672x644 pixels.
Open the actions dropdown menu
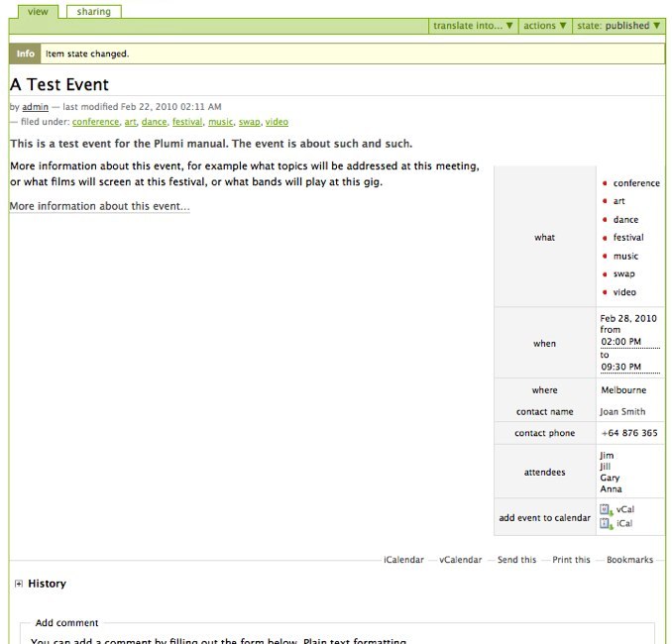click(545, 26)
